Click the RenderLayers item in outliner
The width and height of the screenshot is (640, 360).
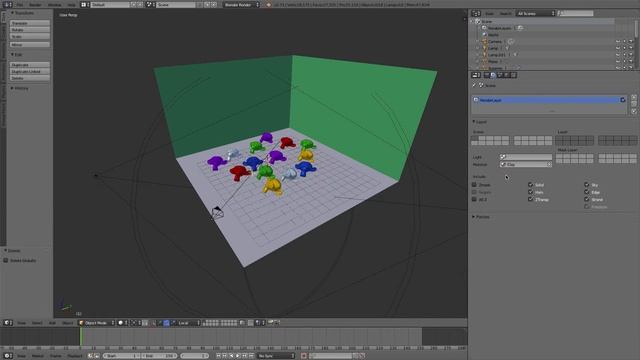pyautogui.click(x=499, y=28)
